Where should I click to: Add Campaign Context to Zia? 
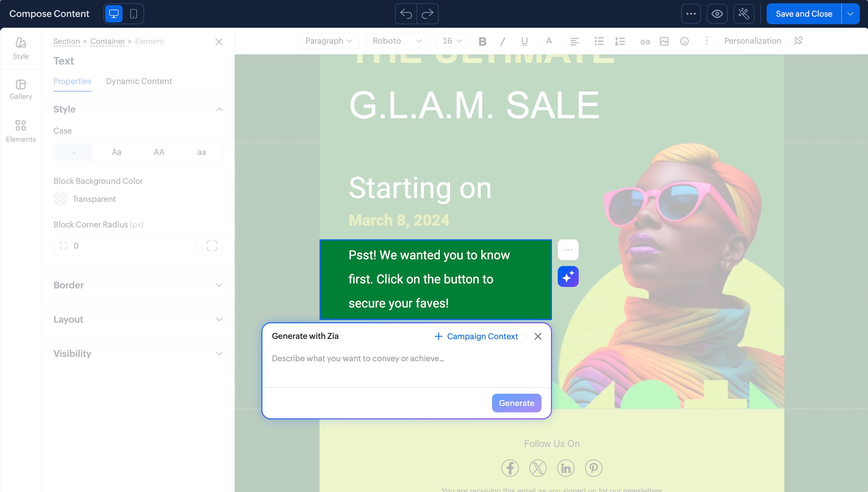476,336
